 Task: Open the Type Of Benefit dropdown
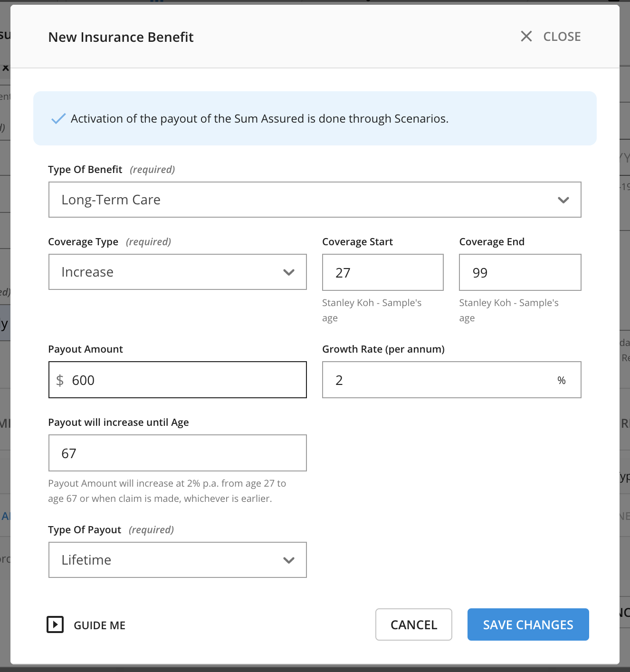315,200
